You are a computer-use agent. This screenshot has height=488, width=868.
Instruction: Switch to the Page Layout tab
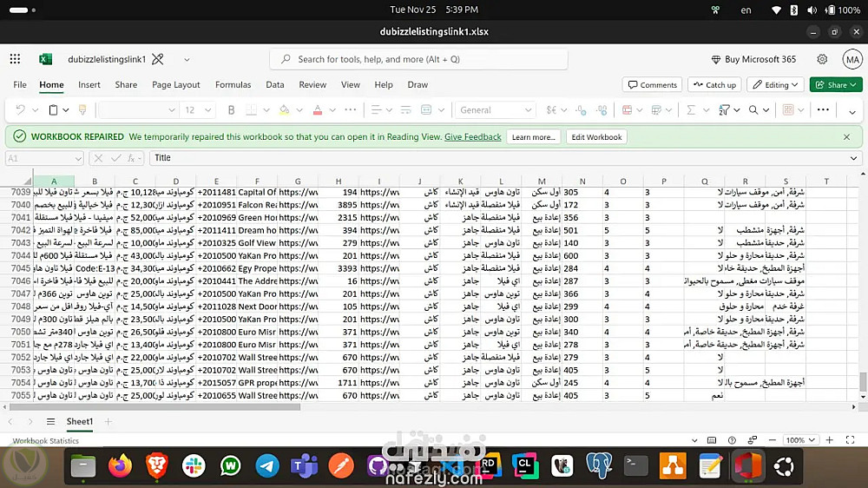click(176, 85)
